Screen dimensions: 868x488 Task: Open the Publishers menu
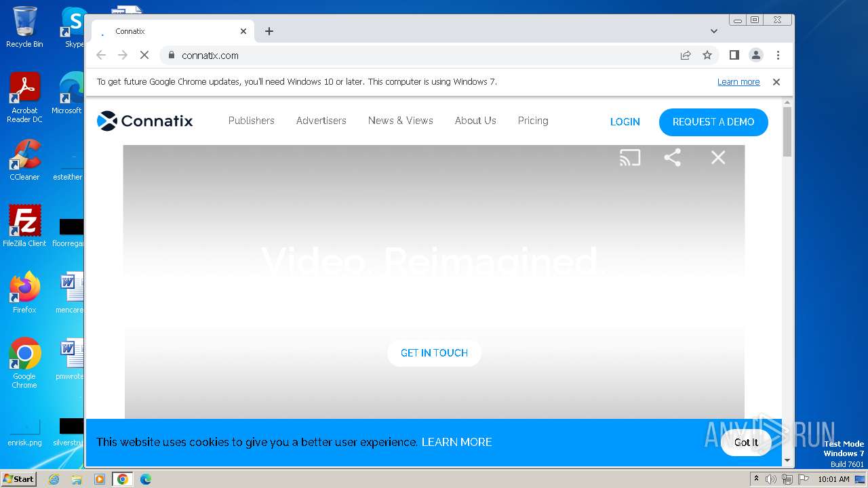point(252,121)
